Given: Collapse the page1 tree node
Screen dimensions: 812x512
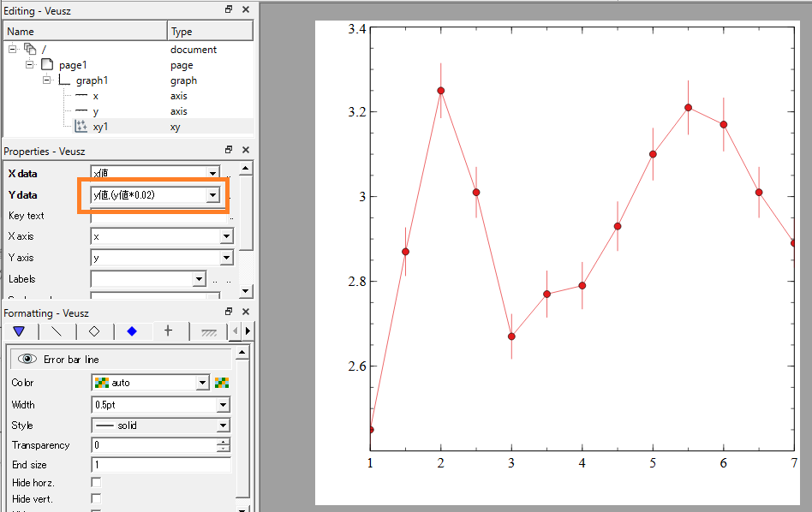Looking at the screenshot, I should (x=30, y=65).
